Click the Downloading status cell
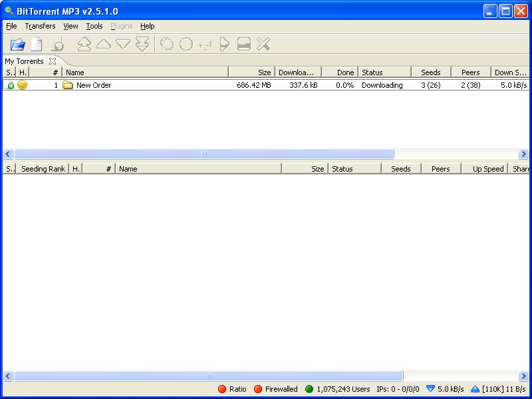This screenshot has width=532, height=399. click(x=382, y=85)
